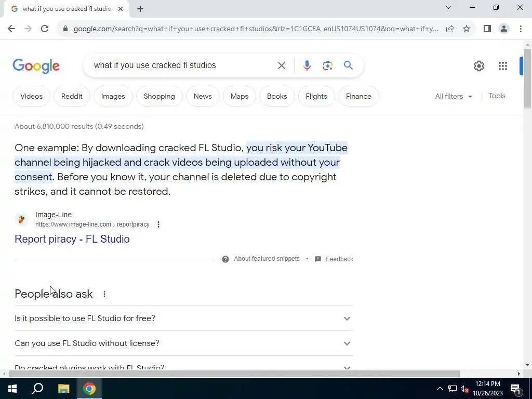Select the News filter chip
Screen dimensions: 532x399
(203, 96)
